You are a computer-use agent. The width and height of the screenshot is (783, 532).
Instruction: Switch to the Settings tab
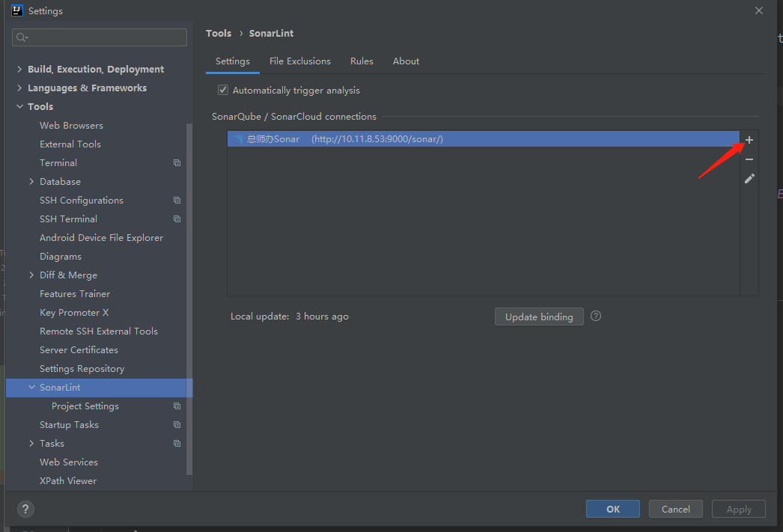[x=232, y=61]
